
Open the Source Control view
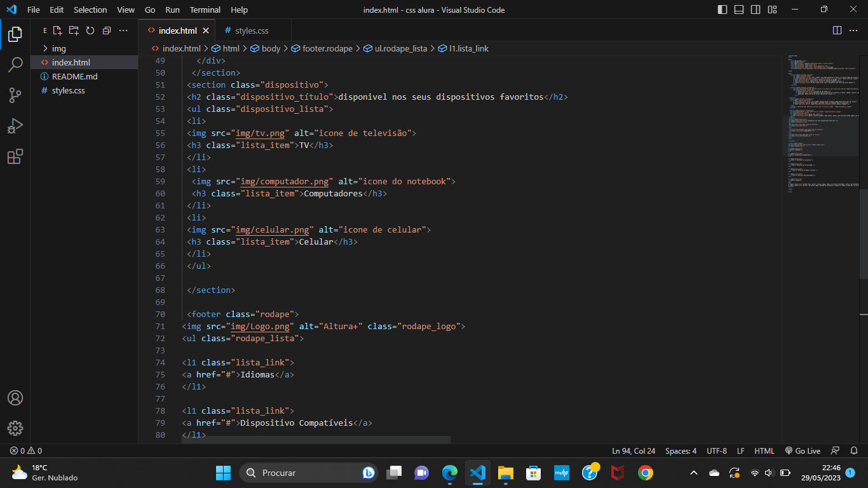(x=15, y=95)
